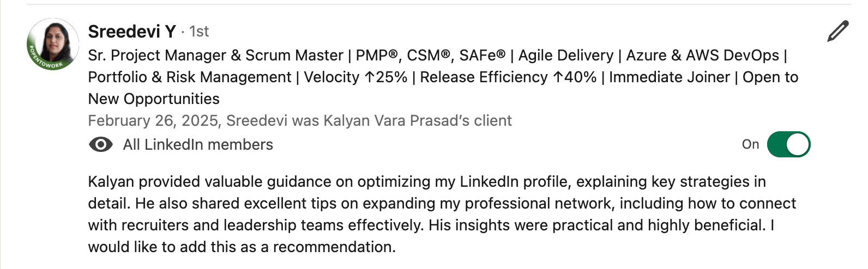Turn off the recommendation visibility switch
868x269 pixels.
788,145
